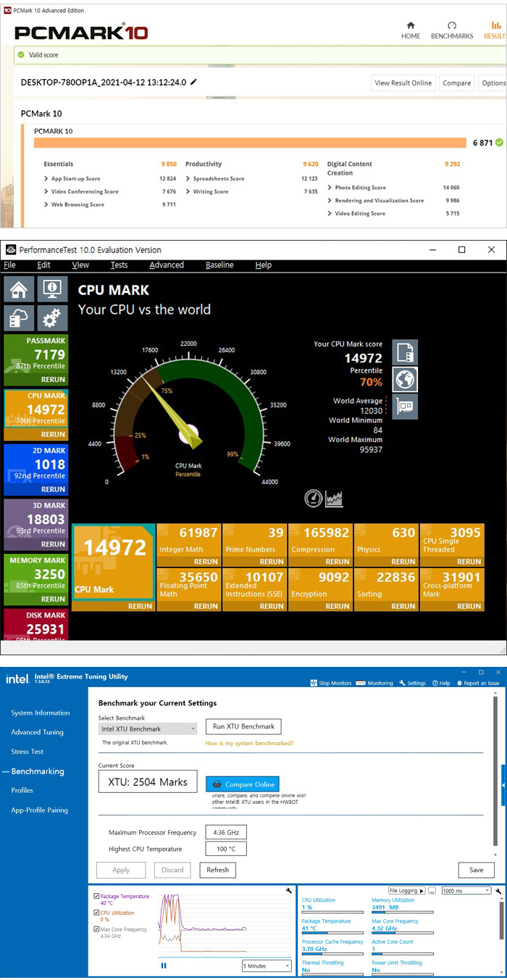Switch to gauge view icon
507x980 pixels.
314,498
